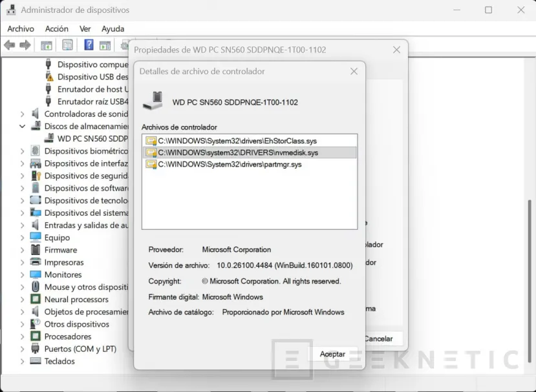Click the show/hide console tree icon
The height and width of the screenshot is (392, 536).
(x=45, y=45)
